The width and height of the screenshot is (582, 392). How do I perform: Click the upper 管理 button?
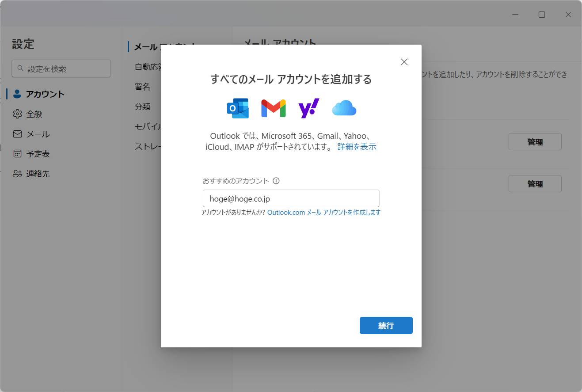(535, 142)
